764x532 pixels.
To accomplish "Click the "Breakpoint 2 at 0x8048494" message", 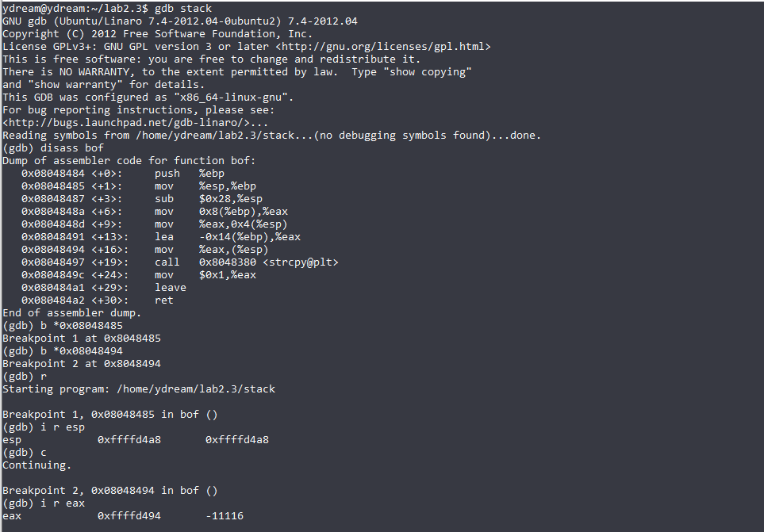I will (x=82, y=363).
